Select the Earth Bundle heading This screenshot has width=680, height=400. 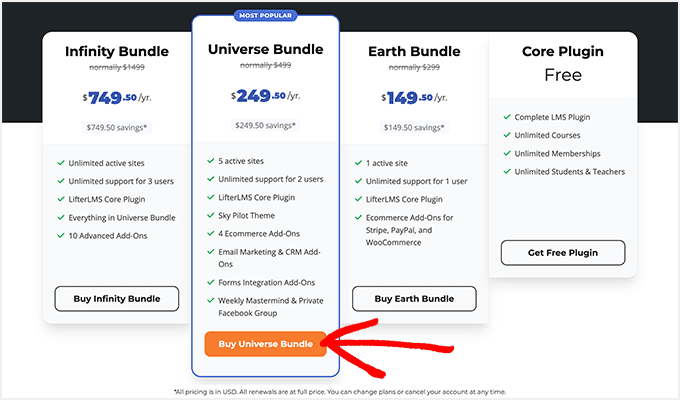[414, 51]
